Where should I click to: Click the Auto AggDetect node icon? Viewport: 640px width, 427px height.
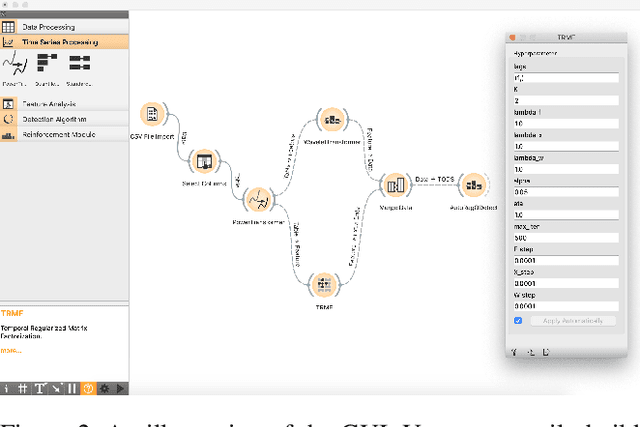point(472,185)
